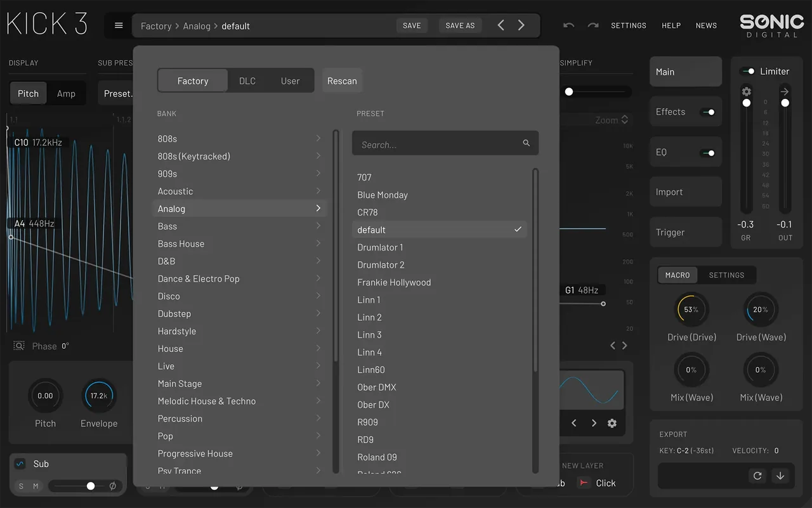Expand the Bass House bank
Image resolution: width=812 pixels, height=508 pixels.
click(x=239, y=244)
